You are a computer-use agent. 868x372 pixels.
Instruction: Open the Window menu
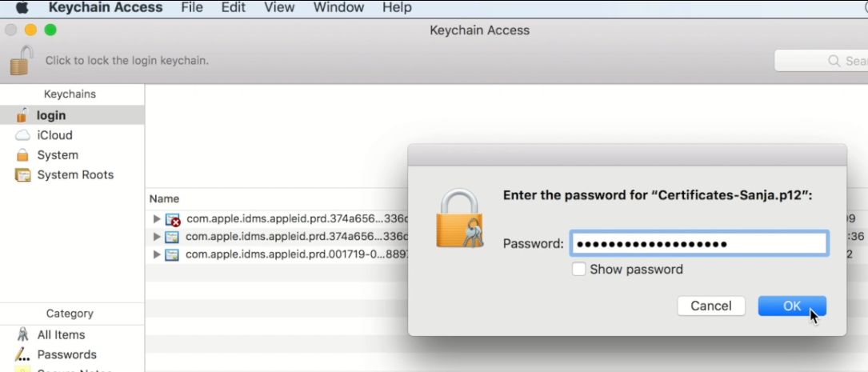coord(338,8)
